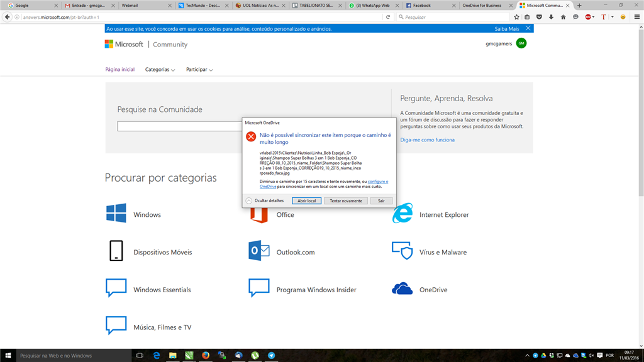Switch to the Facebook tab
This screenshot has width=644, height=362.
pyautogui.click(x=430, y=5)
